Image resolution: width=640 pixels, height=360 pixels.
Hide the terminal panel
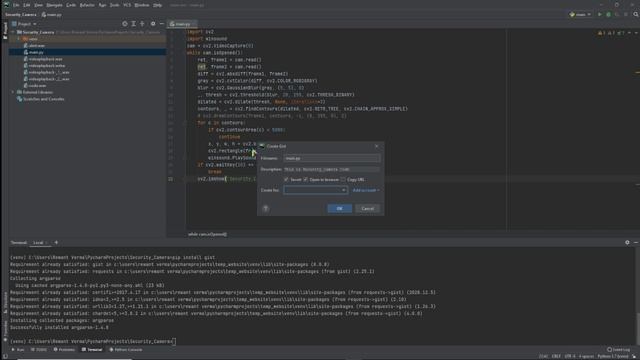coord(636,242)
